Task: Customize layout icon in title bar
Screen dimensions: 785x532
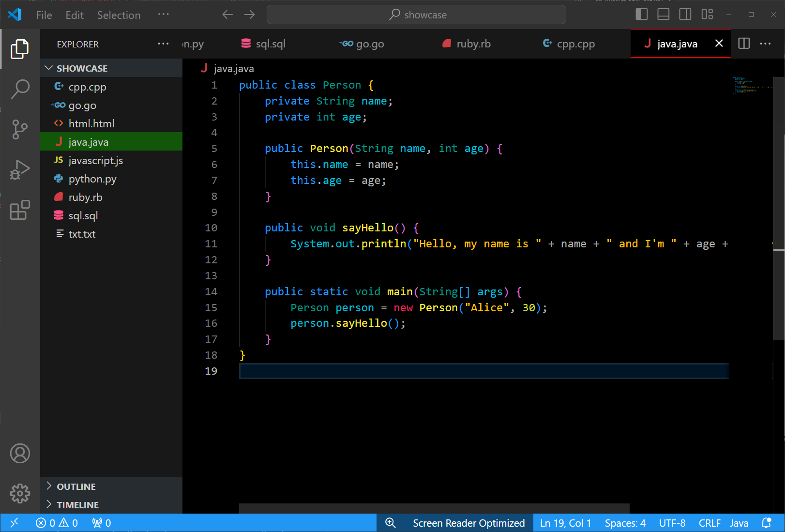Action: tap(707, 15)
